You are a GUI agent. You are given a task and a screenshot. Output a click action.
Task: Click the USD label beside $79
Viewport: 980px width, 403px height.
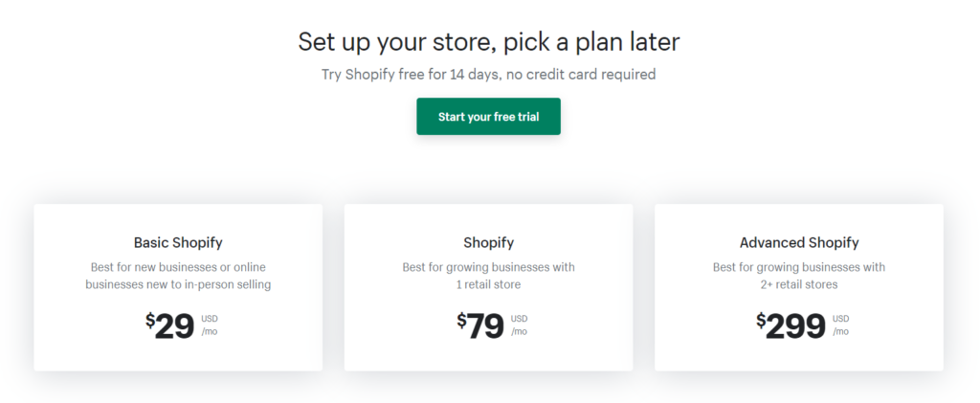coord(519,319)
